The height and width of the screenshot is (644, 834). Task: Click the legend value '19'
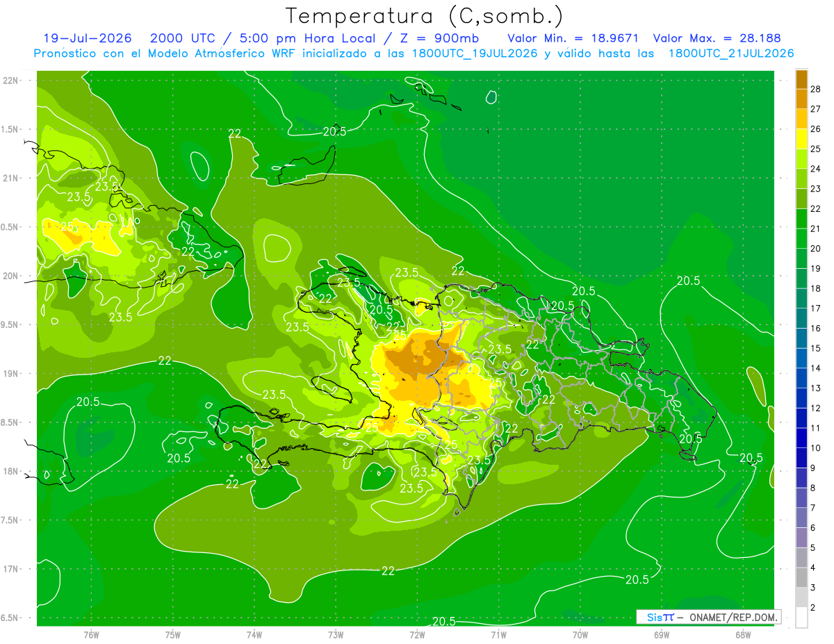click(x=816, y=268)
